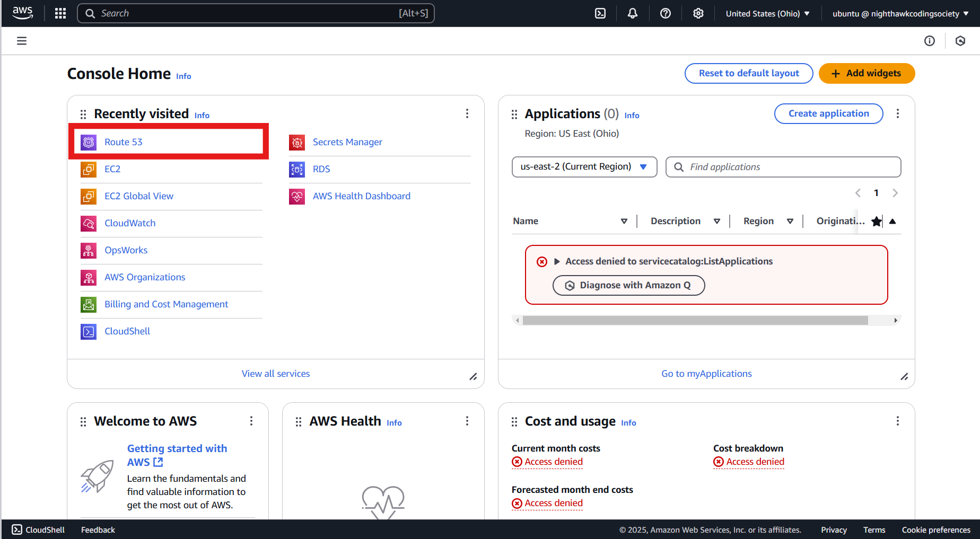Click the Add widgets button
The width and height of the screenshot is (980, 539).
(x=867, y=73)
